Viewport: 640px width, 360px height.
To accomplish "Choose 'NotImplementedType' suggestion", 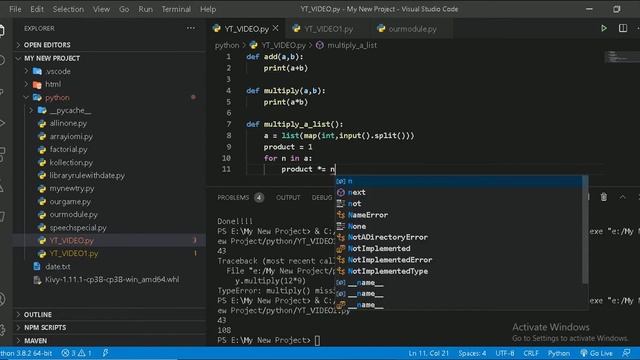I will tap(459, 271).
